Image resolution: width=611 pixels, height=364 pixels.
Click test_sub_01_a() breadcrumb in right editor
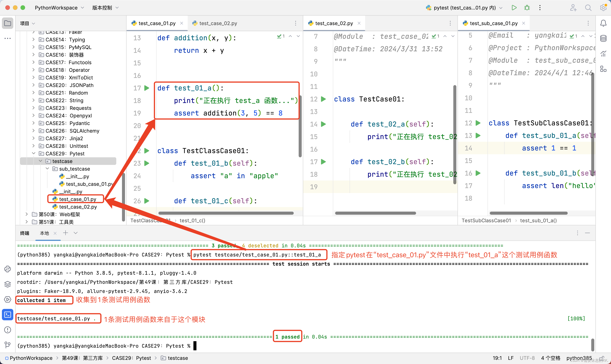[x=538, y=220]
